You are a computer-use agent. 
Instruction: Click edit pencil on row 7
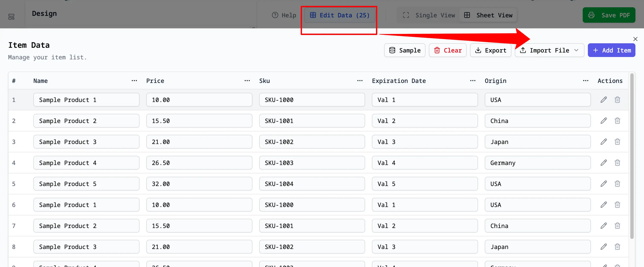(x=604, y=226)
